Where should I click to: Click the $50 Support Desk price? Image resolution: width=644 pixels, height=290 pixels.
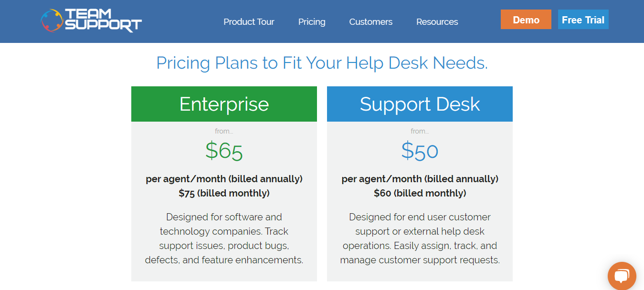[x=420, y=151]
